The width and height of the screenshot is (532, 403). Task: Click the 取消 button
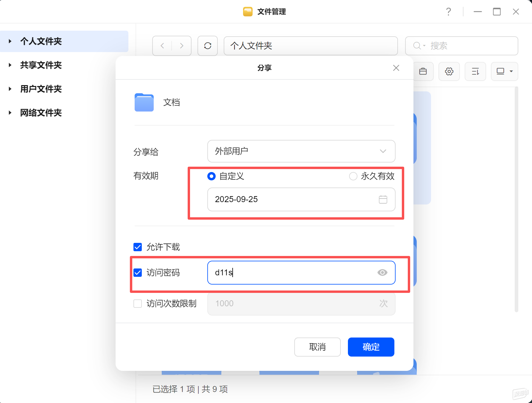tap(317, 347)
